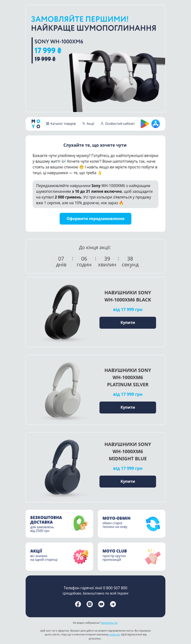Click the percent badge on АКЦІЇ tile

pos(80,556)
